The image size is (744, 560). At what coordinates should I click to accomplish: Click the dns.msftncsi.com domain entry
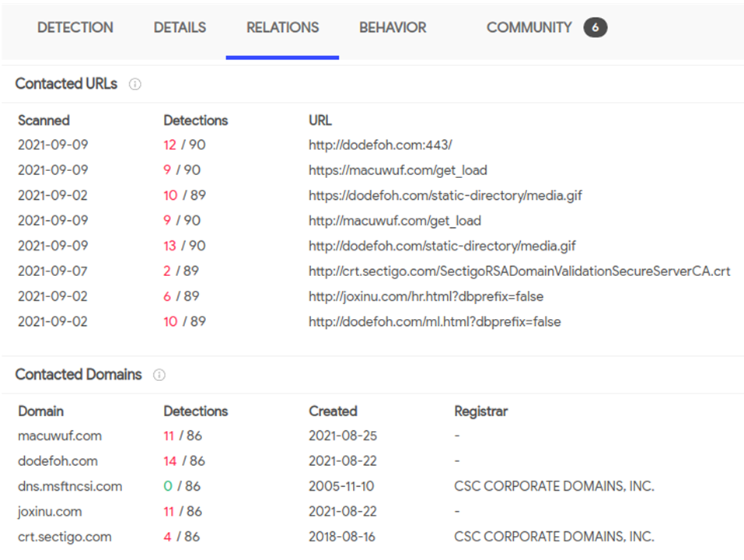(x=70, y=486)
